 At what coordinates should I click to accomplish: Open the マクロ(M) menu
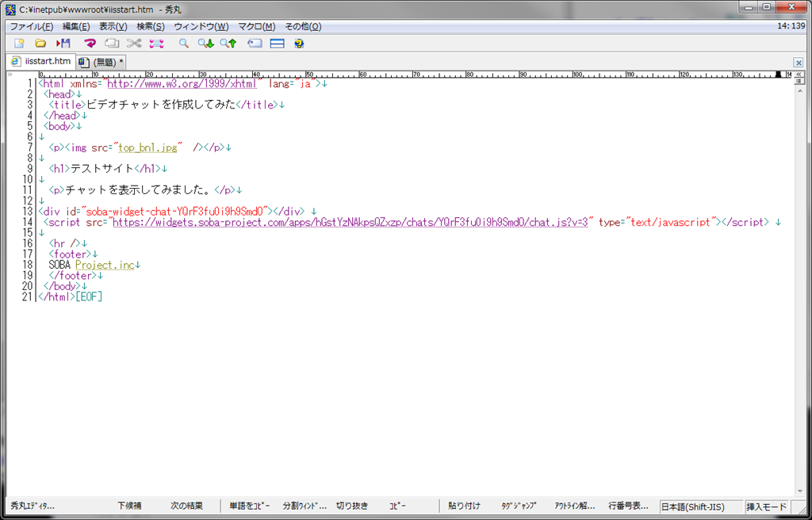(x=256, y=26)
